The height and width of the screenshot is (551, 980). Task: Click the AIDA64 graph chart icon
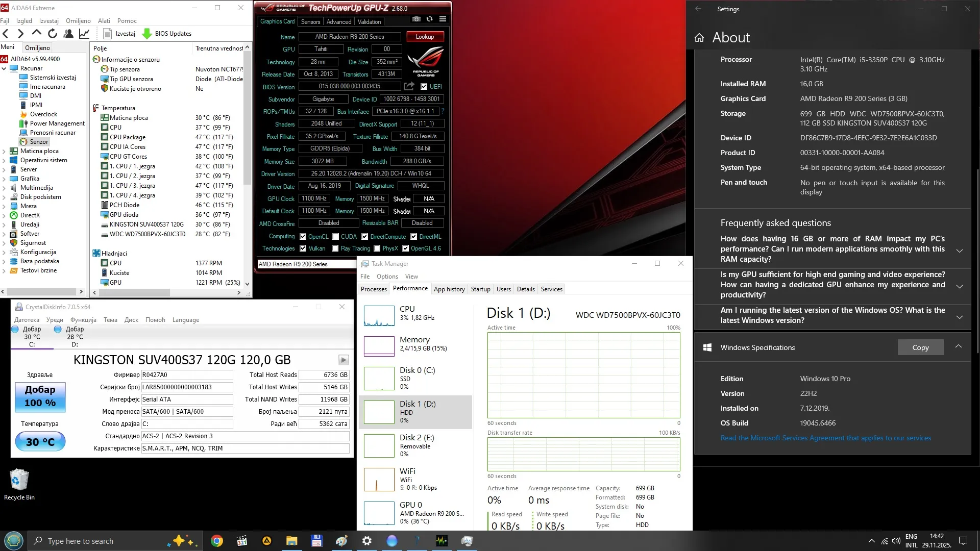84,34
